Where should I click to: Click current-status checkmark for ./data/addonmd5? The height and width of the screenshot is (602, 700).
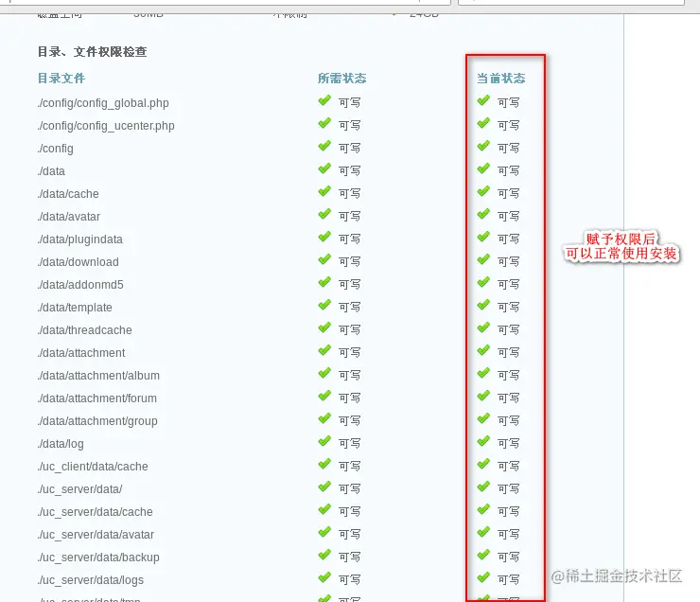(483, 283)
